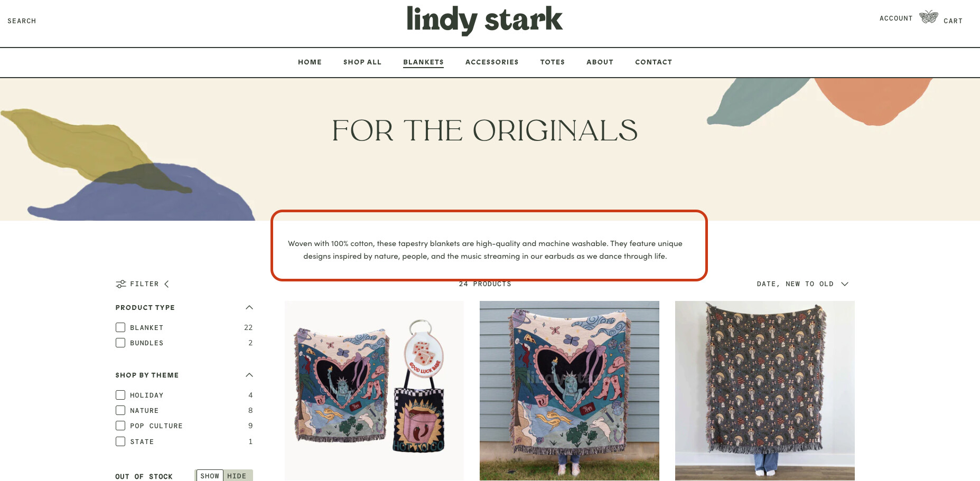This screenshot has width=980, height=481.
Task: Check the Bundles checkbox
Action: point(120,343)
